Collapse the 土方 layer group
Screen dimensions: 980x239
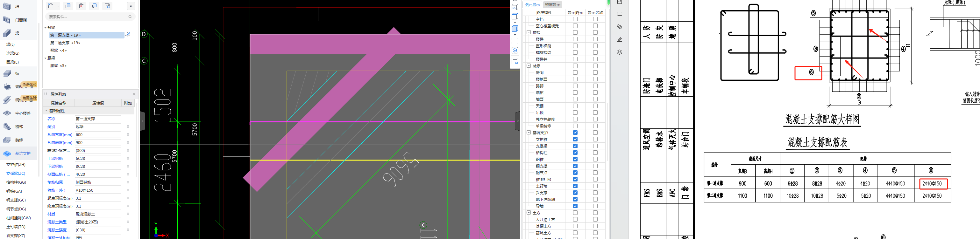(x=529, y=213)
